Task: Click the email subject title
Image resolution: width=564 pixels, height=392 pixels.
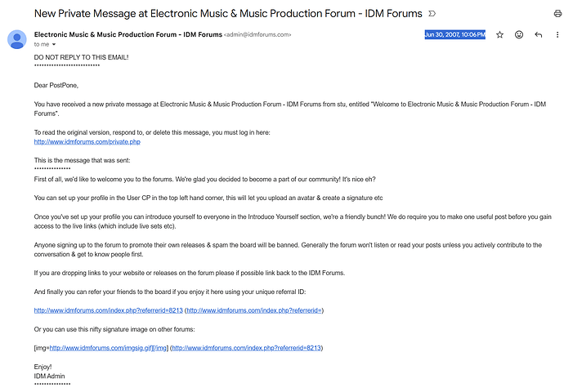Action: pos(228,14)
